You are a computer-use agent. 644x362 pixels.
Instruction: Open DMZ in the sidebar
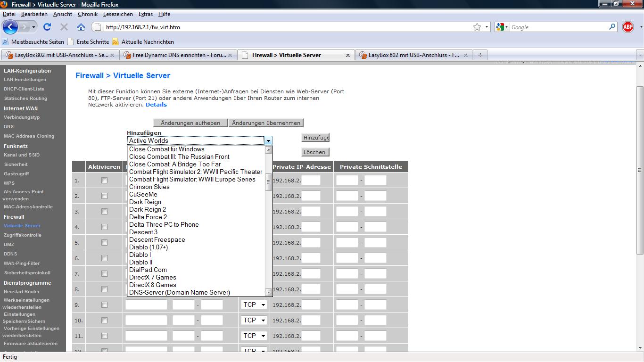pyautogui.click(x=9, y=245)
